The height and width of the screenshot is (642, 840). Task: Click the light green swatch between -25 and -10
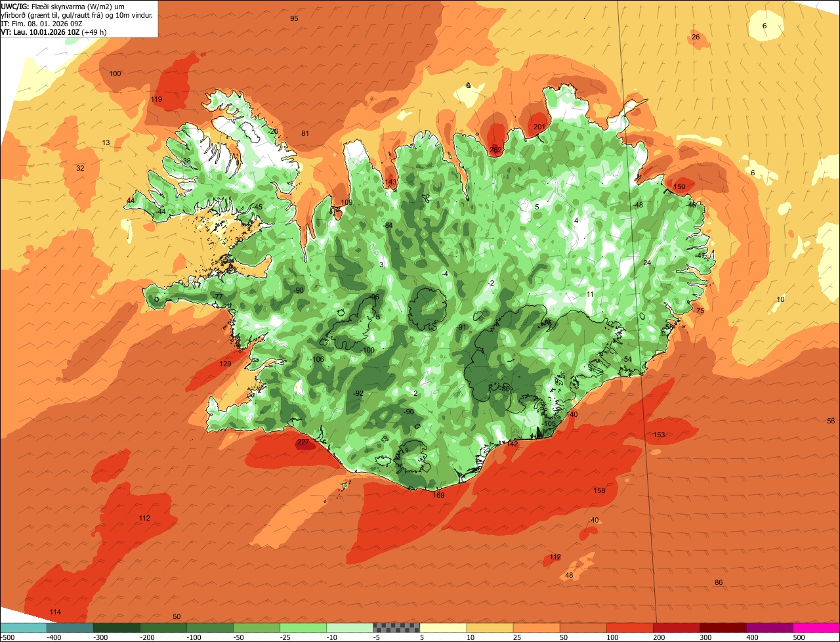click(x=303, y=628)
